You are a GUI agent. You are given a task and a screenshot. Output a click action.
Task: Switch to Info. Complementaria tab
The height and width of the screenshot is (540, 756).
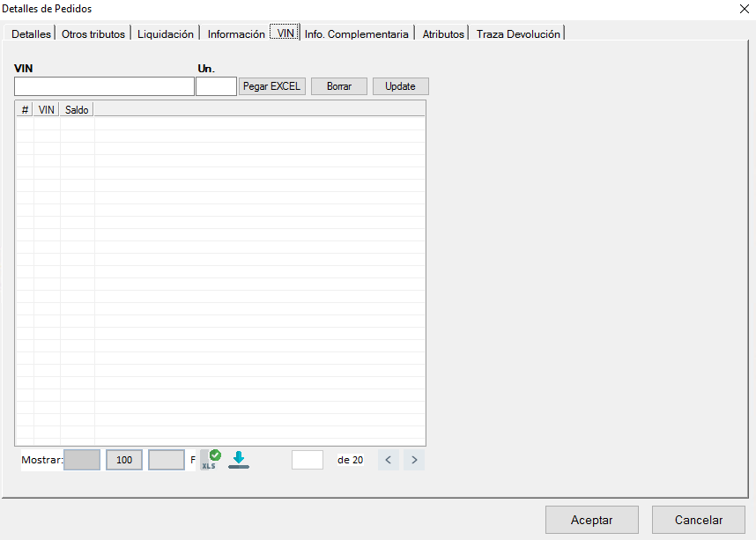pos(357,34)
